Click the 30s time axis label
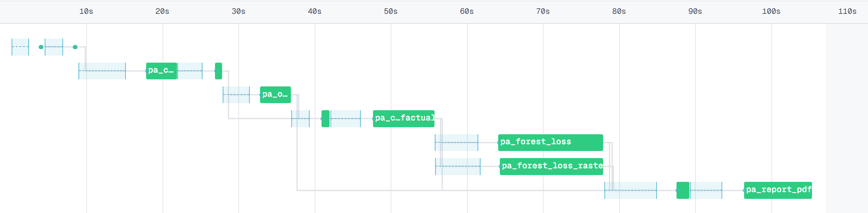The image size is (868, 213). click(238, 12)
